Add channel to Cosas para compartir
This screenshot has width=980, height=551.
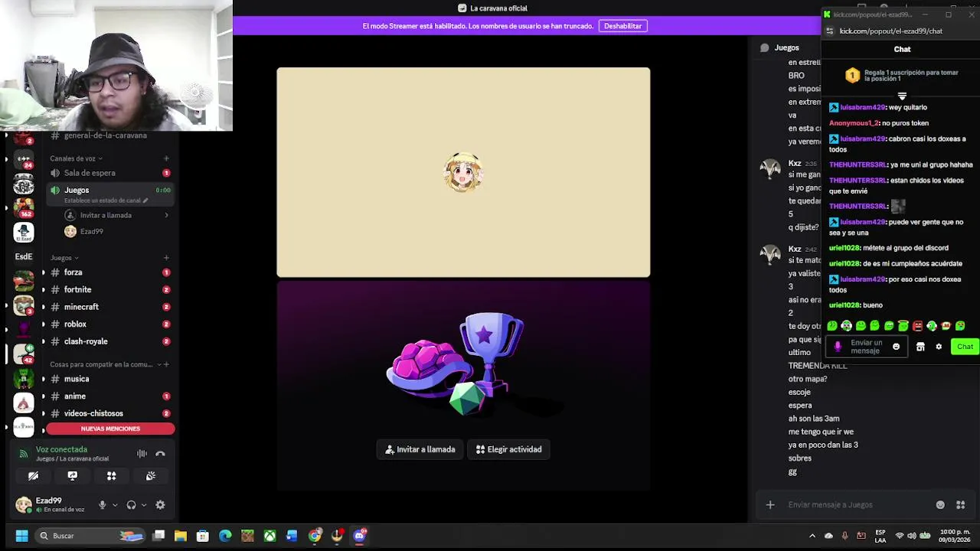tap(166, 364)
